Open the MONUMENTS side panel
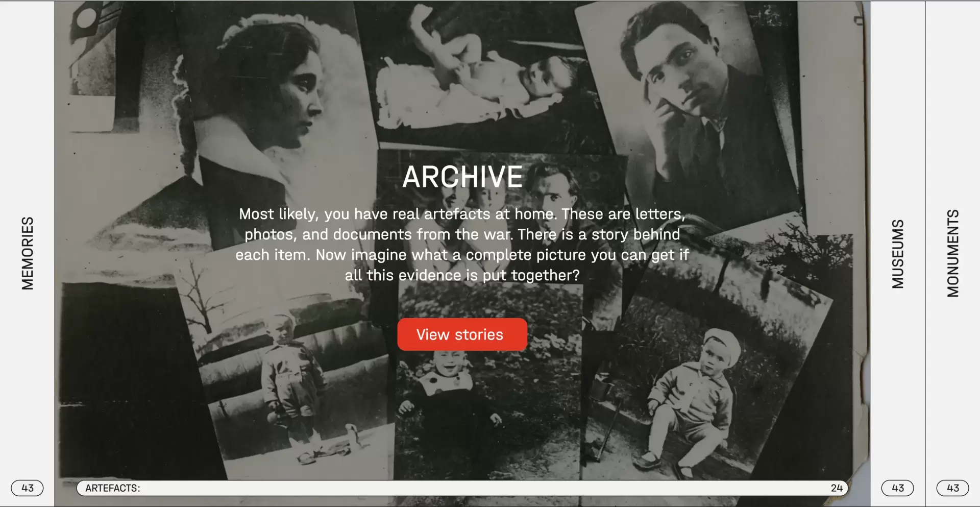The image size is (980, 507). 953,253
